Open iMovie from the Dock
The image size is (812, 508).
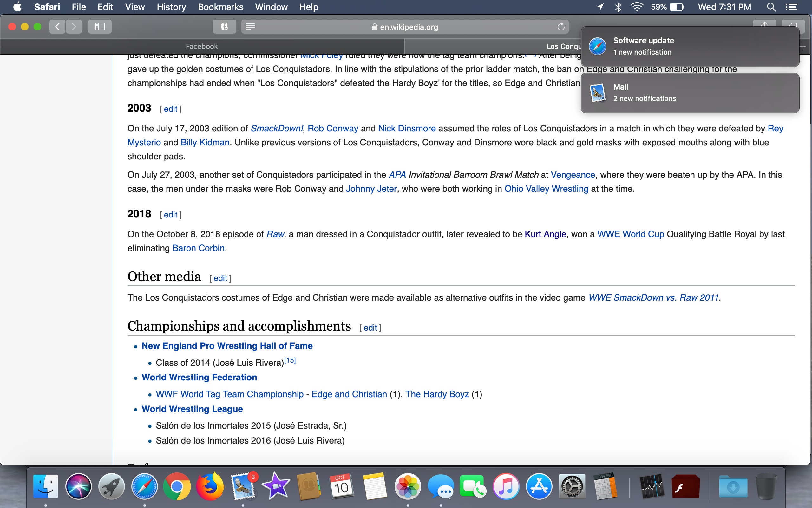point(276,486)
